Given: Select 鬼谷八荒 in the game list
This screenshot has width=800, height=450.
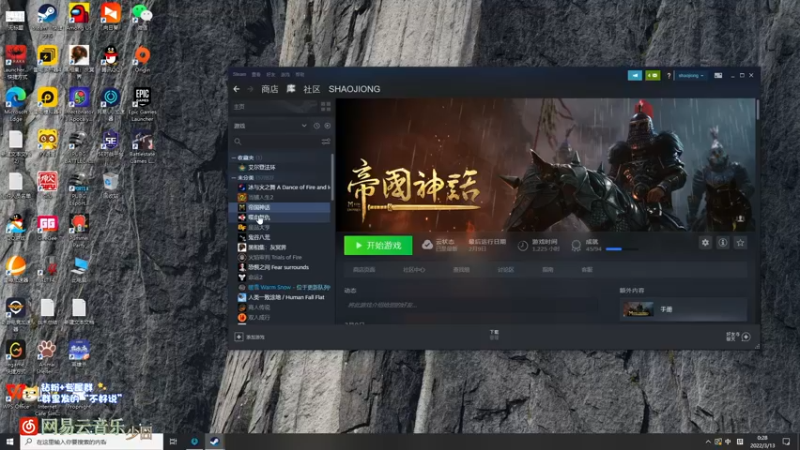Looking at the screenshot, I should 259,237.
